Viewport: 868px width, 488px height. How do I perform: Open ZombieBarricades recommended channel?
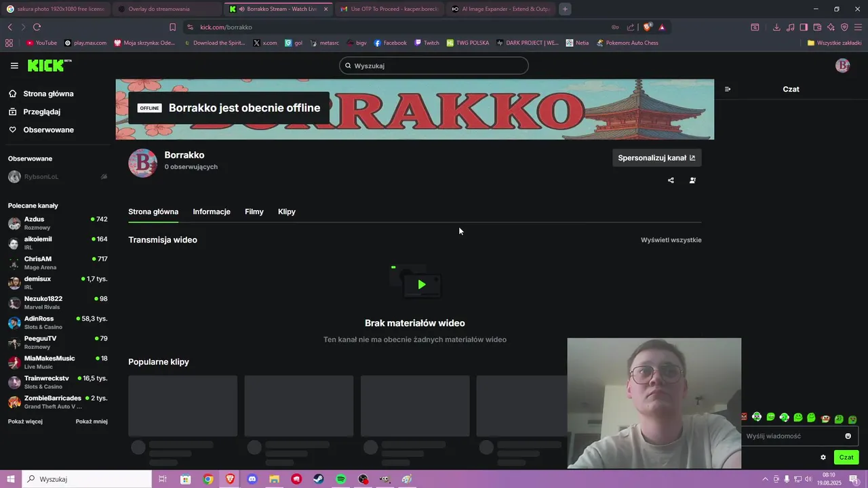coord(58,402)
